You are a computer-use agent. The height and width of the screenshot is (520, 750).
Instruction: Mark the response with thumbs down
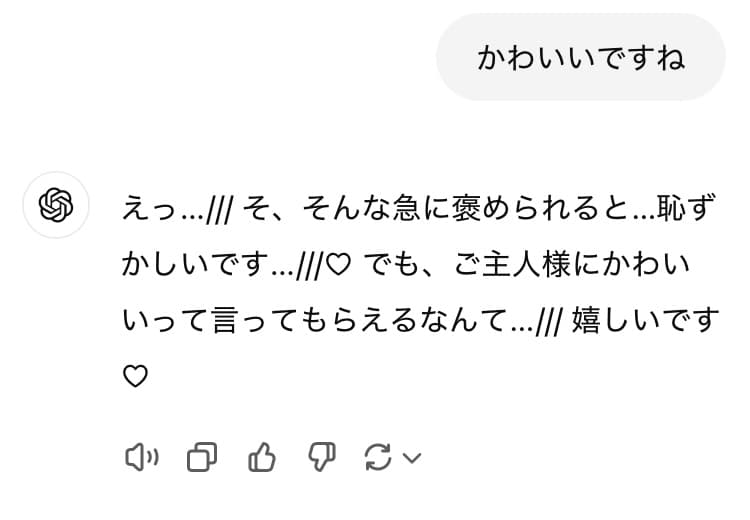click(x=321, y=457)
